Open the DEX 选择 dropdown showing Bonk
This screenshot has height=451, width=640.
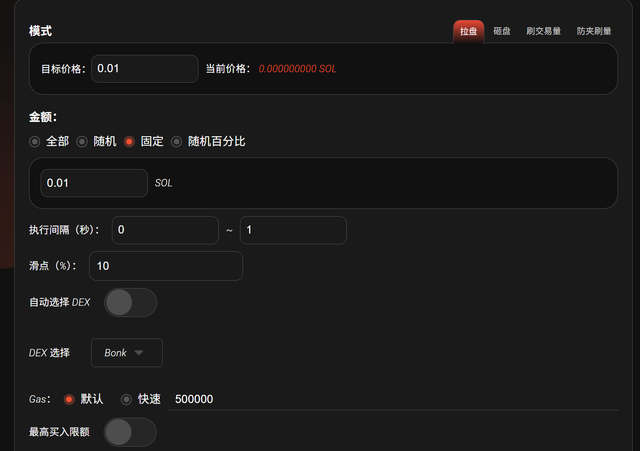(127, 353)
